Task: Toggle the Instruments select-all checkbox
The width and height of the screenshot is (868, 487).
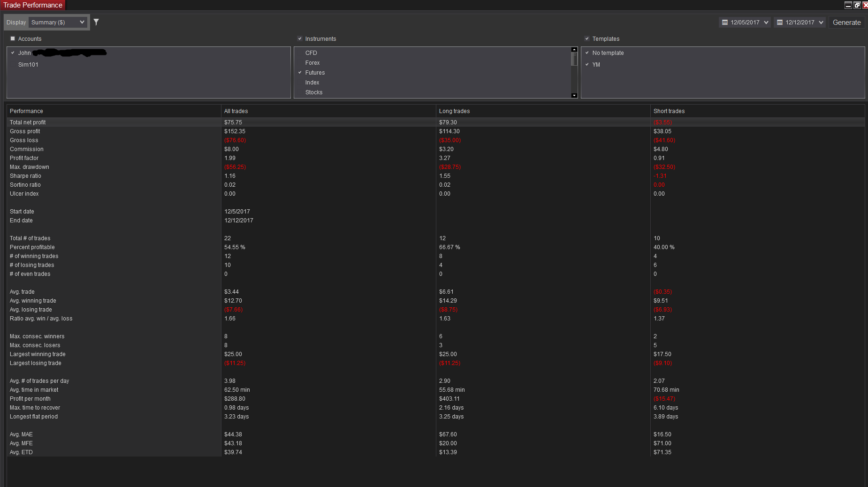Action: click(300, 38)
